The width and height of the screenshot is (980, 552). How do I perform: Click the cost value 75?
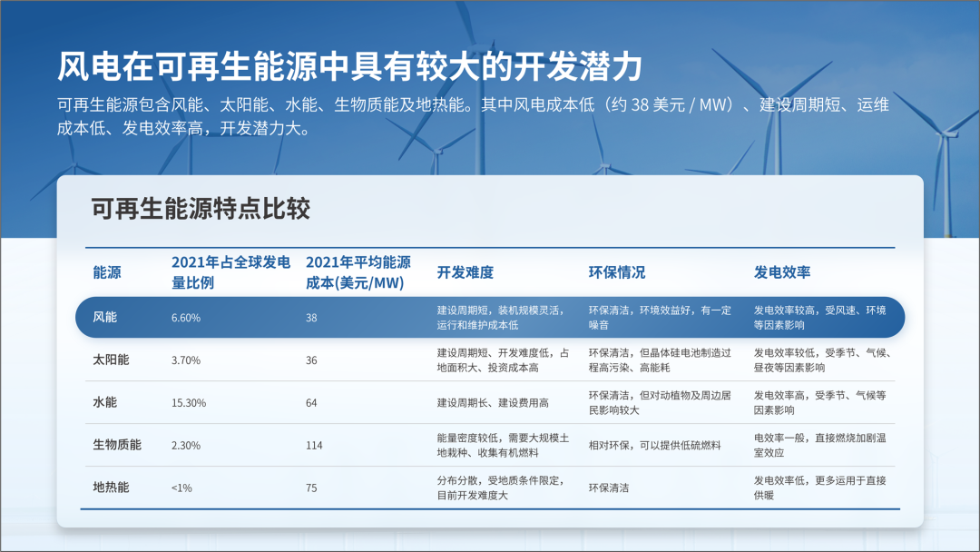tap(311, 488)
